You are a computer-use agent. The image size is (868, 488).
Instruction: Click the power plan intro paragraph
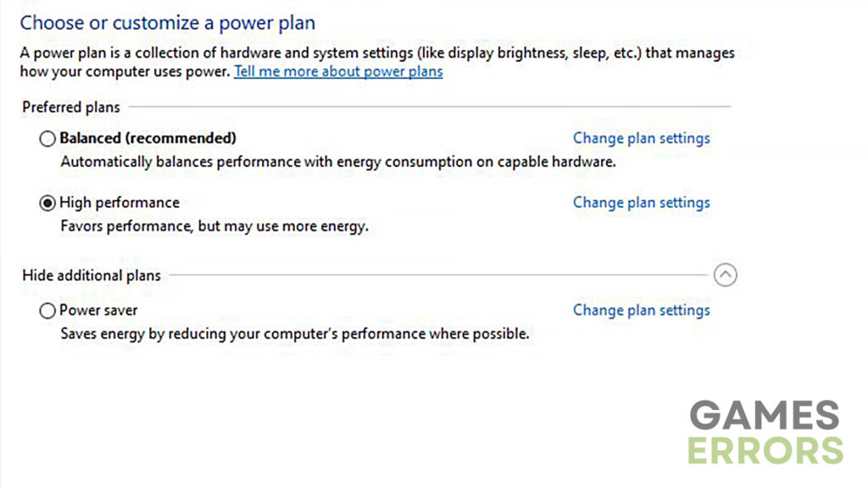(x=377, y=62)
